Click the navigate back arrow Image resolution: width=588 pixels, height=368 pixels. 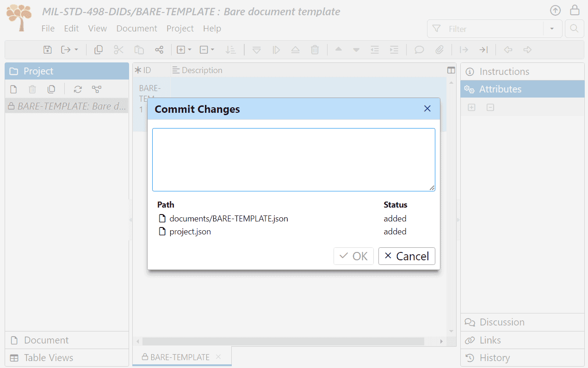[x=508, y=50]
